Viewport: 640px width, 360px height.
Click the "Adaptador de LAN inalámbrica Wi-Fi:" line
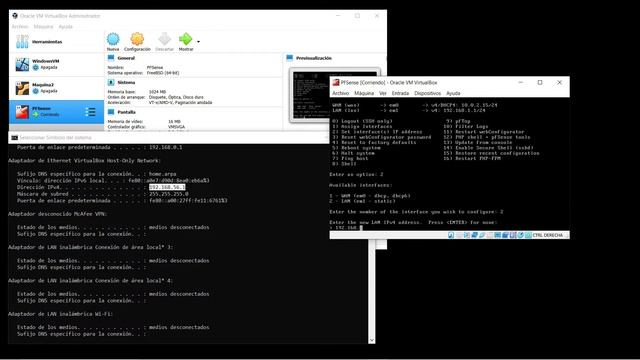click(x=60, y=314)
